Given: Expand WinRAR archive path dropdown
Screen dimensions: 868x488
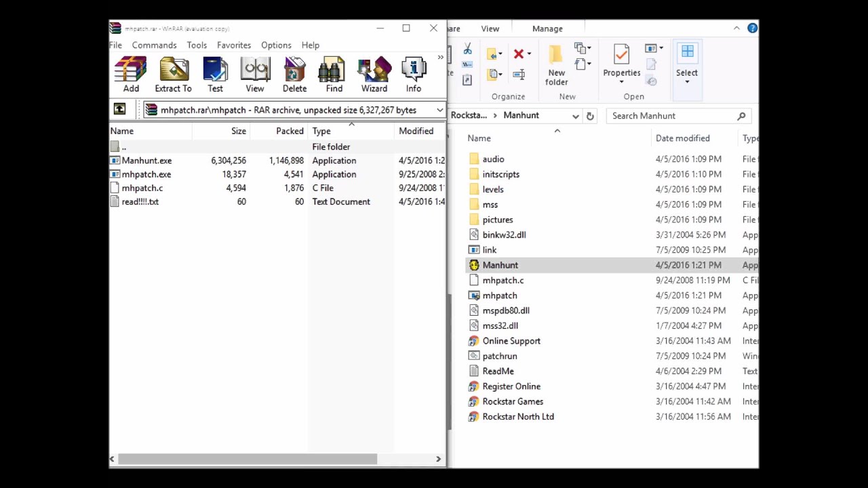Looking at the screenshot, I should [x=439, y=110].
